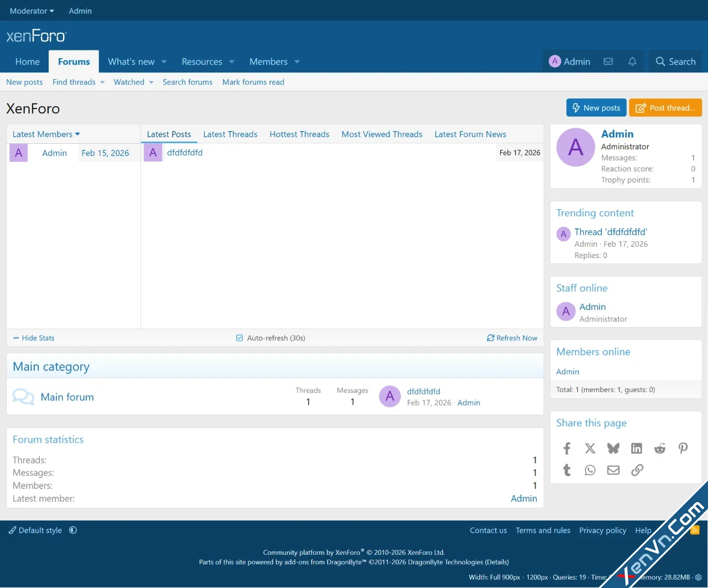The height and width of the screenshot is (588, 708).
Task: Click the Search box in the navigation bar
Action: [675, 61]
